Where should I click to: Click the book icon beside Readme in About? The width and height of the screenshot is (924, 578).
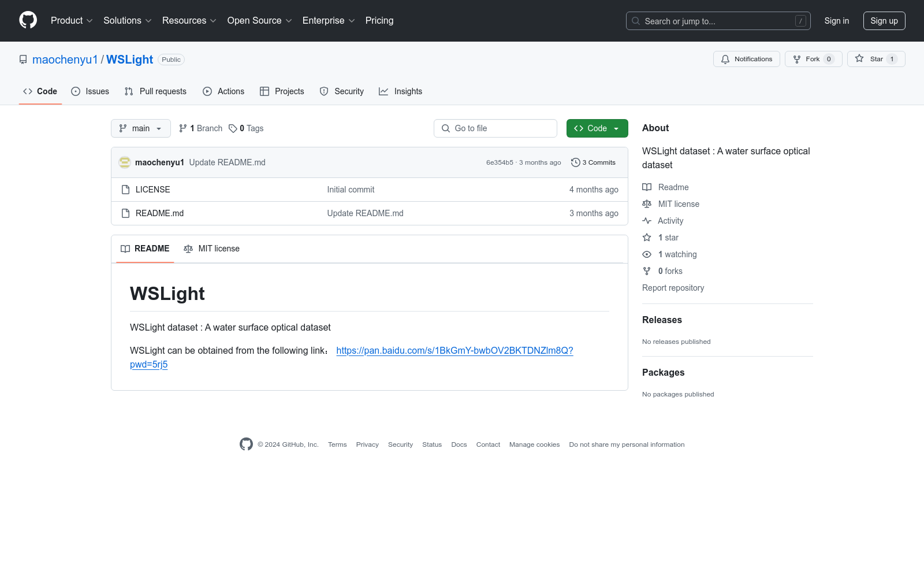[647, 187]
